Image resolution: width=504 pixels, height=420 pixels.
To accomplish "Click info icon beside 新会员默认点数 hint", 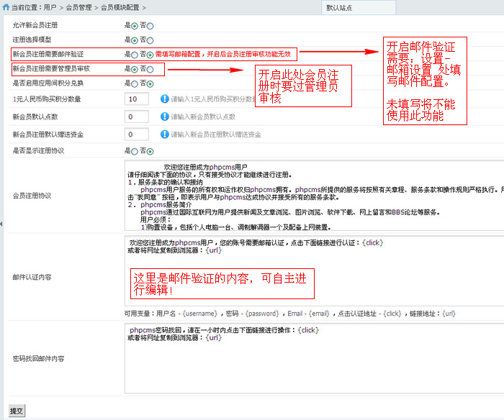I will [165, 117].
